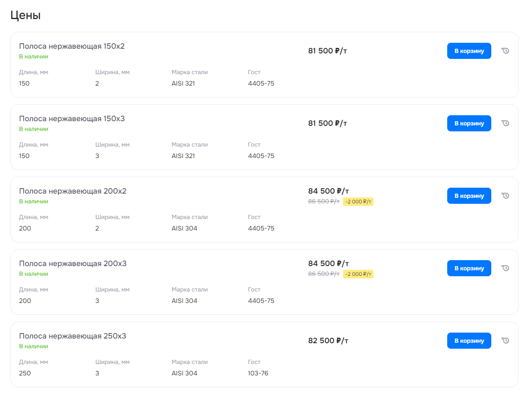Viewport: 532px width, 397px height.
Task: Open the Полоса нержавеющая 150x3 product title
Action: pos(72,119)
